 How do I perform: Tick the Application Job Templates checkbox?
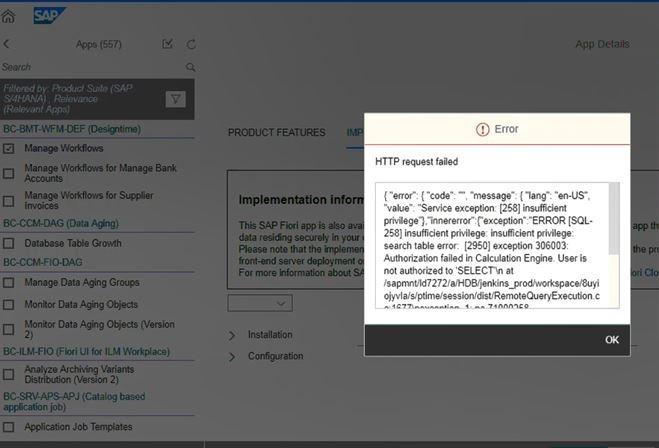point(8,427)
